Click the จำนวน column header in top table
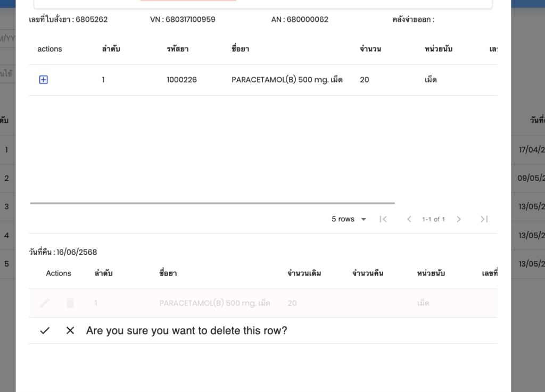Screen dimensions: 545x392 point(370,49)
